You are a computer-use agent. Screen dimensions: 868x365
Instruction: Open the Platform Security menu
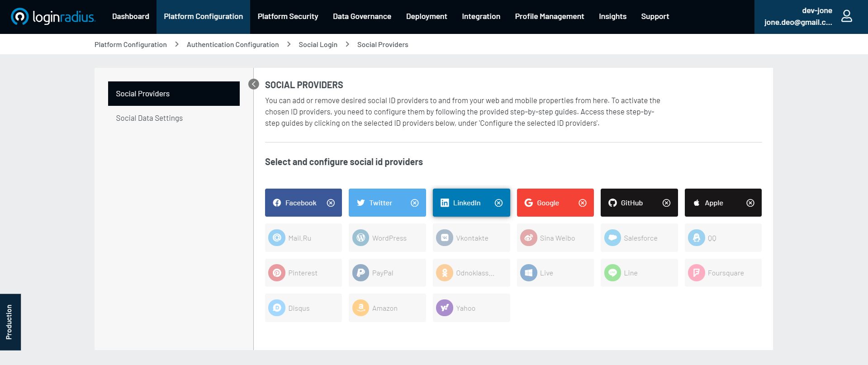pos(288,17)
